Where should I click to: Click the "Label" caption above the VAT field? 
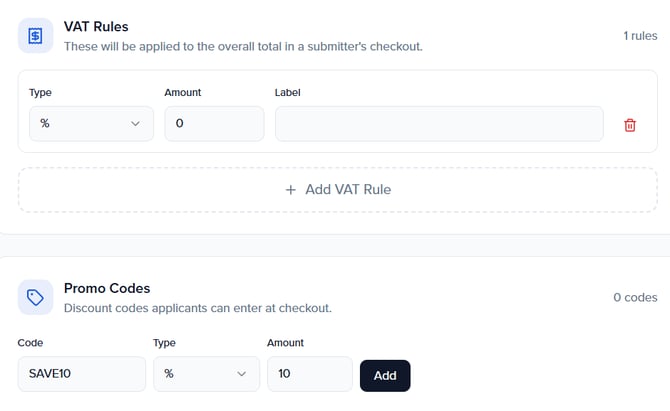[x=288, y=92]
